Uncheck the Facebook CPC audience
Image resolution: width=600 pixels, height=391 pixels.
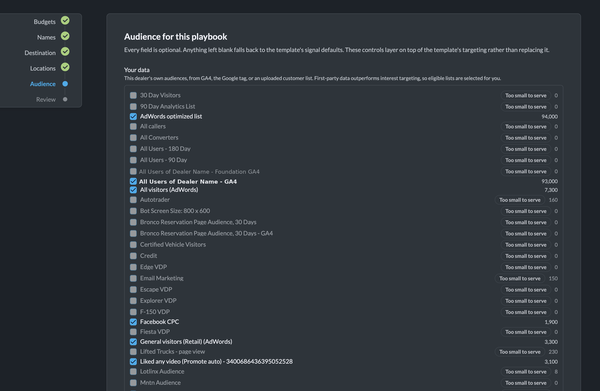point(133,322)
